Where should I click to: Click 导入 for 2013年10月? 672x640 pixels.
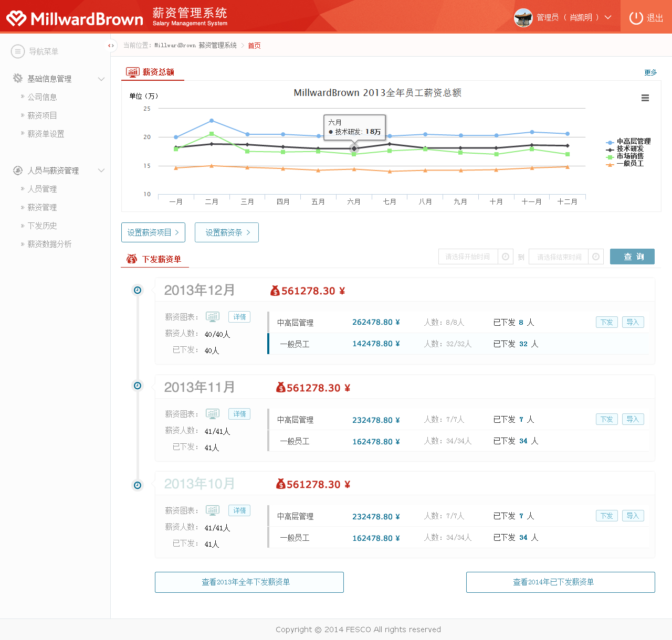pyautogui.click(x=633, y=516)
